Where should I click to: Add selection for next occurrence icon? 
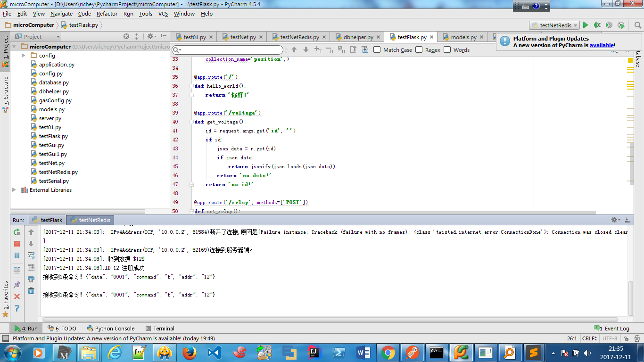tap(318, 49)
